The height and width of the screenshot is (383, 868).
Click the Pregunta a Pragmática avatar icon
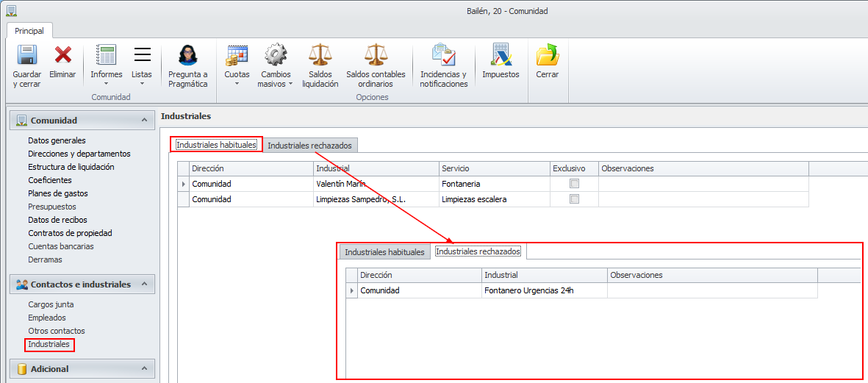coord(187,55)
